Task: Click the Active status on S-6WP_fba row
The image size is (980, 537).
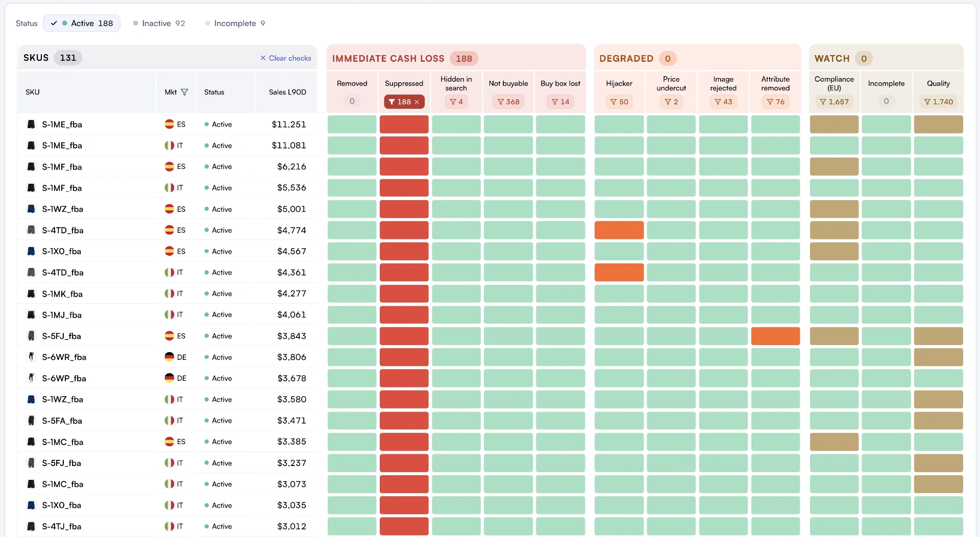Action: pyautogui.click(x=218, y=378)
